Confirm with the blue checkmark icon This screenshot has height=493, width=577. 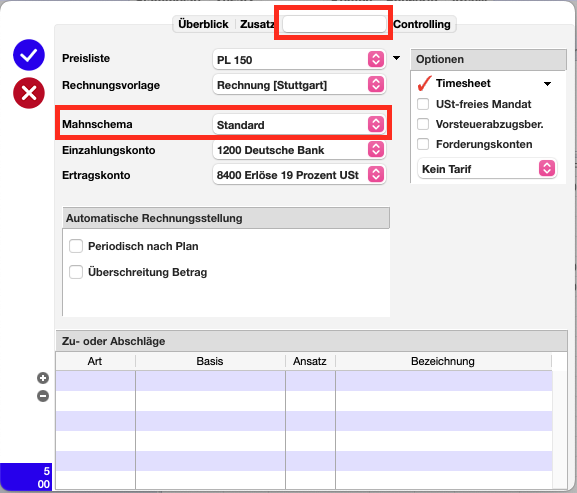pyautogui.click(x=29, y=55)
